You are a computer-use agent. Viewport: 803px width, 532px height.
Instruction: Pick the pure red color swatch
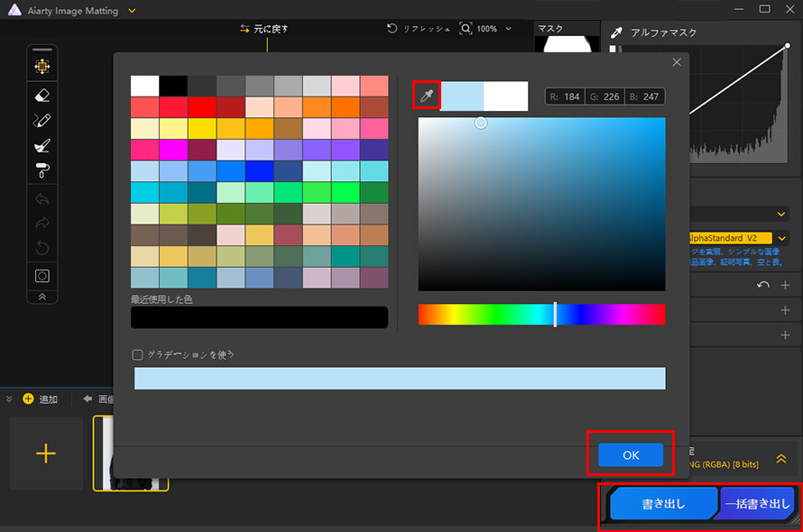tap(201, 107)
